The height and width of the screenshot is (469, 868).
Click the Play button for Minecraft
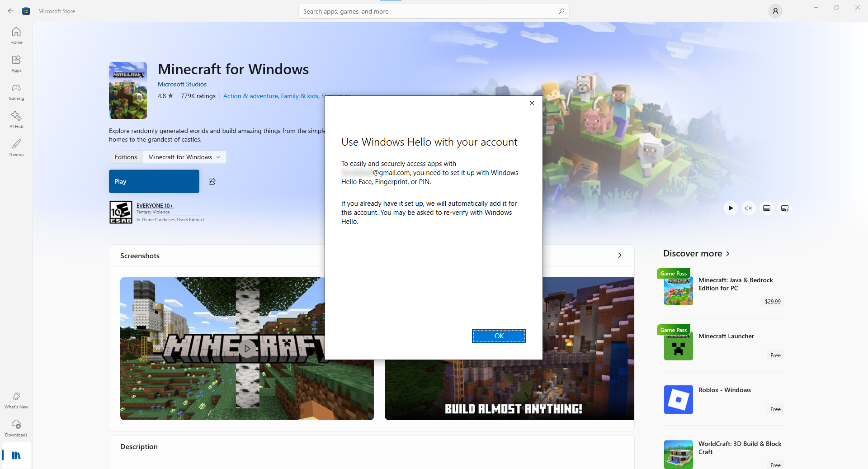tap(154, 181)
